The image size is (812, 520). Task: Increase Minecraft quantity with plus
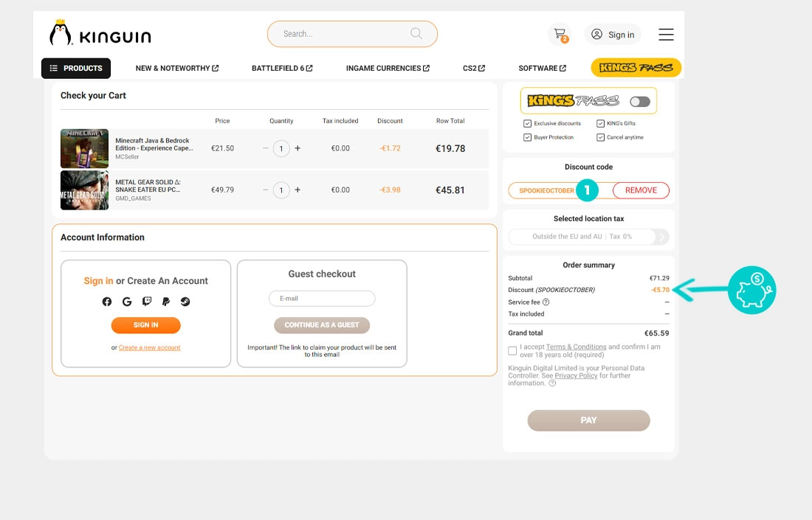coord(297,148)
